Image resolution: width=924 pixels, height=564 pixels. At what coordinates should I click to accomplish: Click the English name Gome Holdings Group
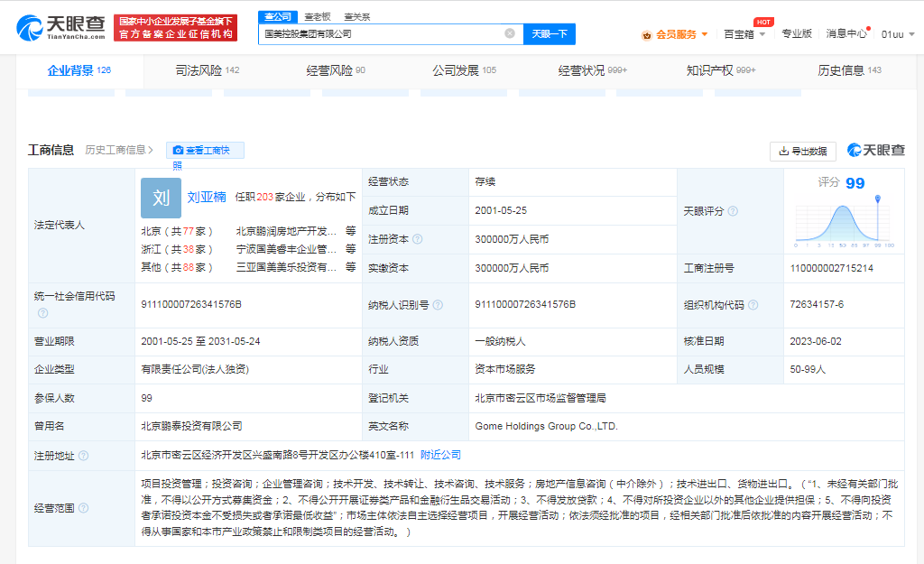[546, 426]
